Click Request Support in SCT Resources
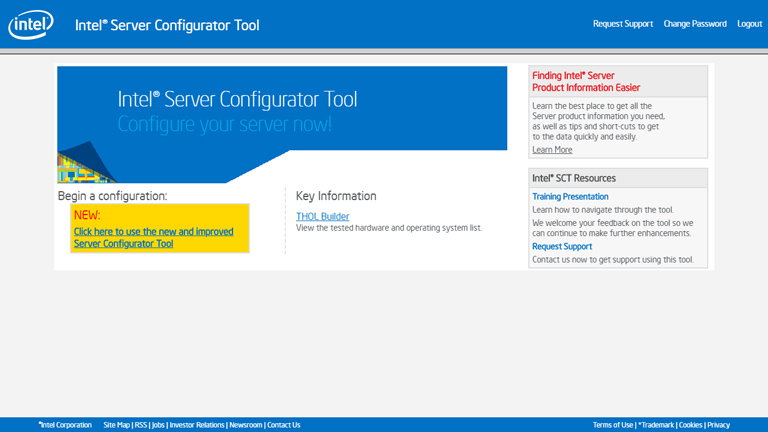 click(x=562, y=246)
